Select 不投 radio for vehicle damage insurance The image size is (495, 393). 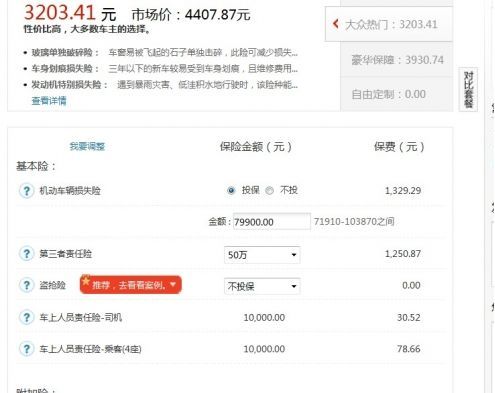pyautogui.click(x=269, y=191)
